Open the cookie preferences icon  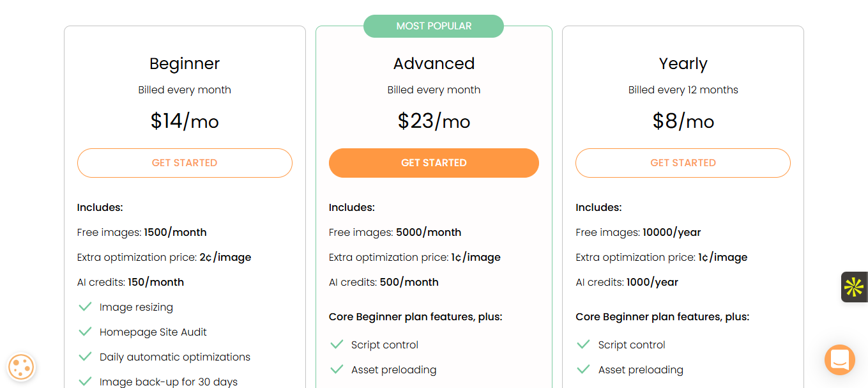21,367
